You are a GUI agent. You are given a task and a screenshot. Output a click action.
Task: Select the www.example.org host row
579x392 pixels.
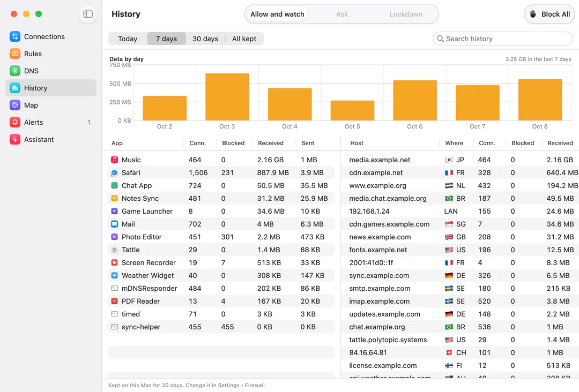tap(460, 185)
